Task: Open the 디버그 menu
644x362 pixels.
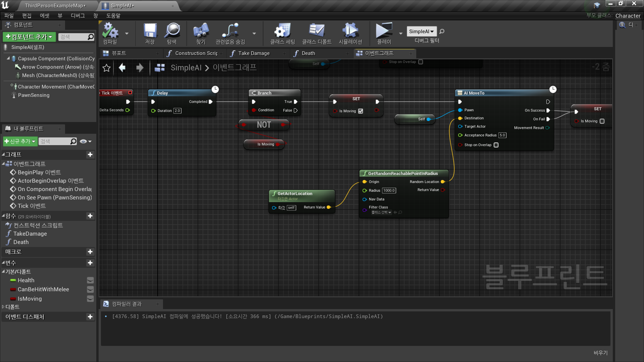Action: click(77, 15)
